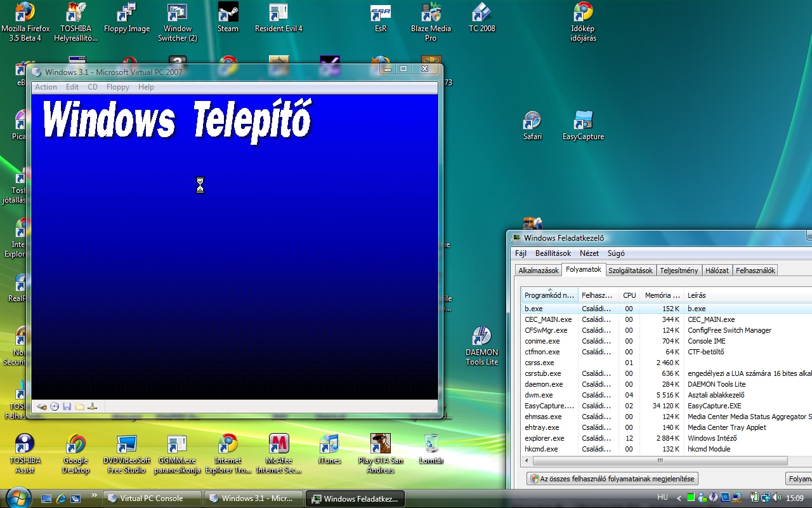
Task: Open the TC 2008 desktop icon
Action: pyautogui.click(x=482, y=18)
